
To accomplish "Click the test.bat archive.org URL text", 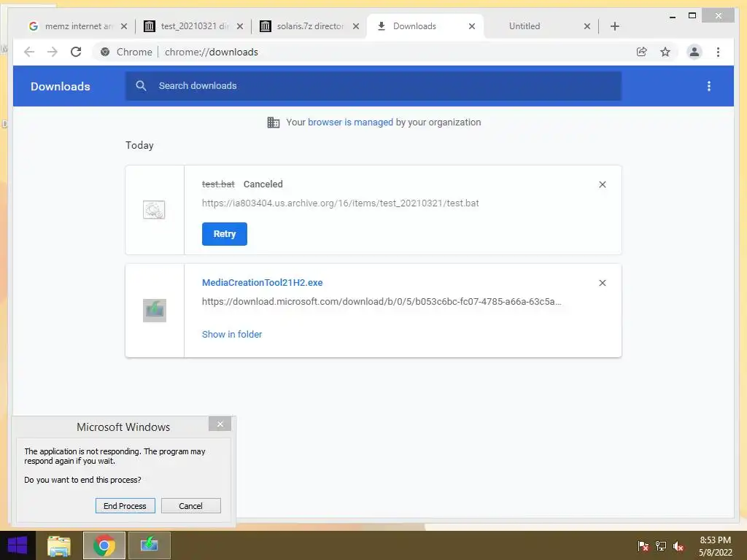I will point(340,203).
